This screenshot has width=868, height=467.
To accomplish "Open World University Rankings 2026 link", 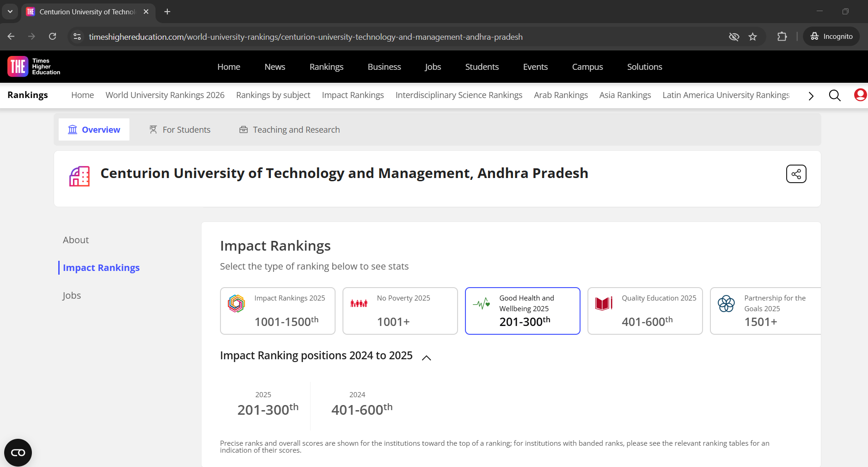I will click(x=165, y=95).
